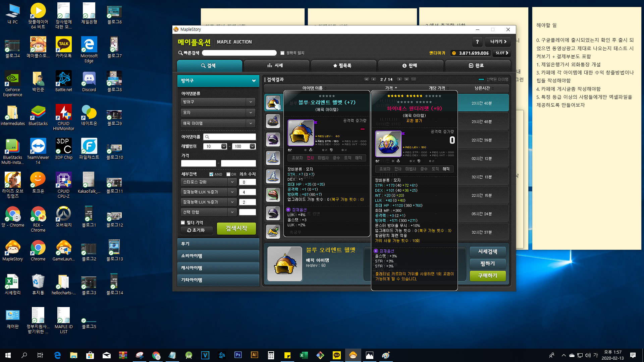Toggle the exact match checkbox

tap(282, 53)
